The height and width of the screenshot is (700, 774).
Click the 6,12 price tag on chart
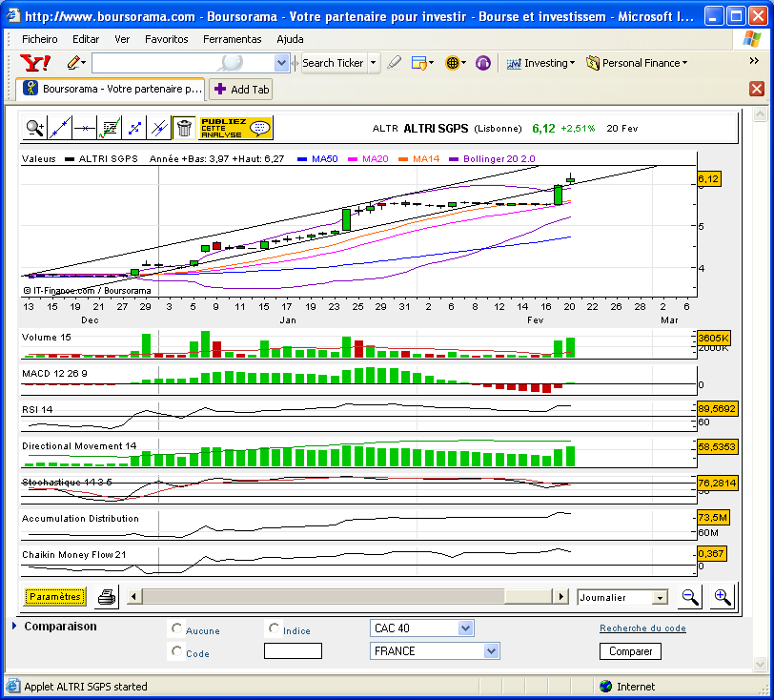(x=709, y=179)
